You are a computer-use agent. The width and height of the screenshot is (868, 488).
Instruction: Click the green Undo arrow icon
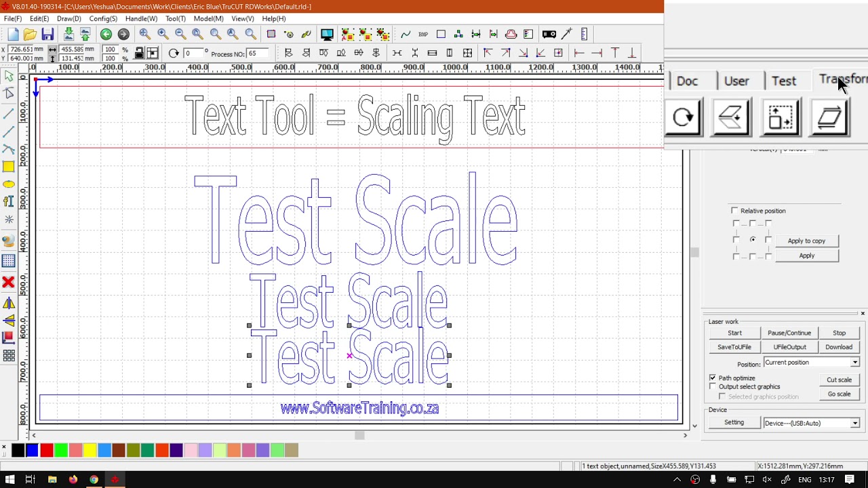click(x=106, y=35)
